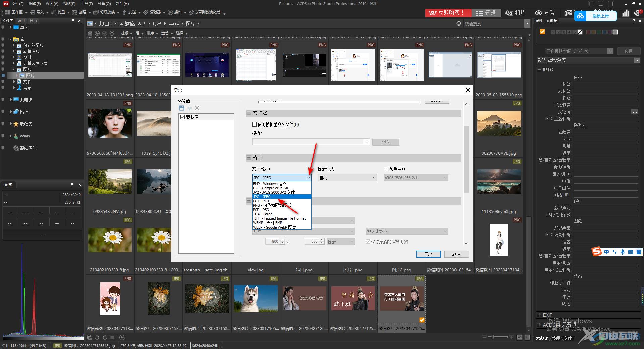Toggle preserve original aspect ratio
The height and width of the screenshot is (349, 644).
pos(368,242)
